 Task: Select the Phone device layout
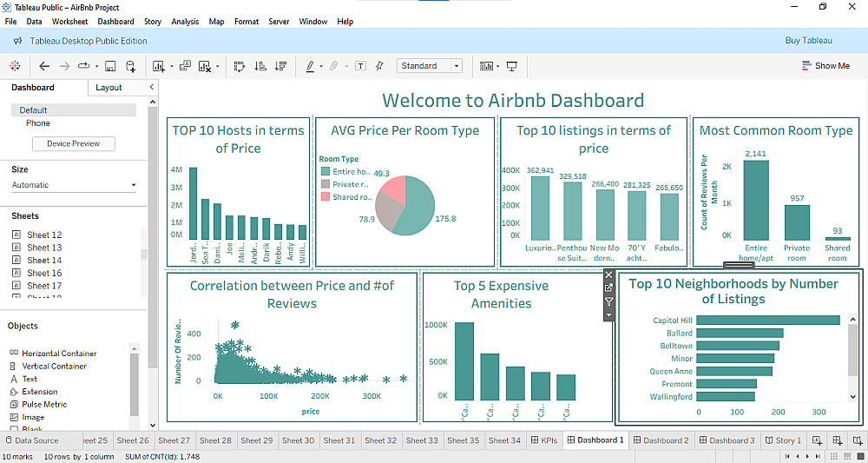tap(37, 123)
